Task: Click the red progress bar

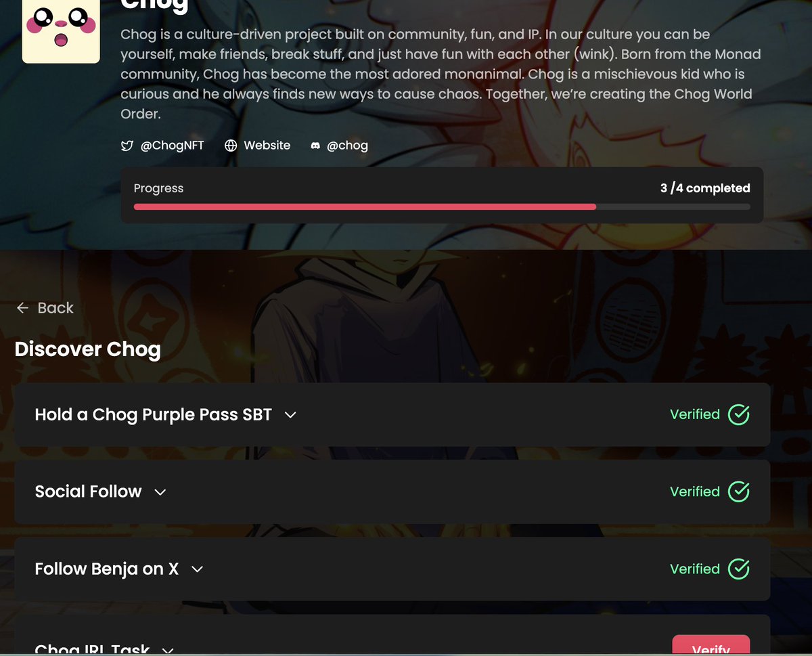Action: [x=365, y=206]
